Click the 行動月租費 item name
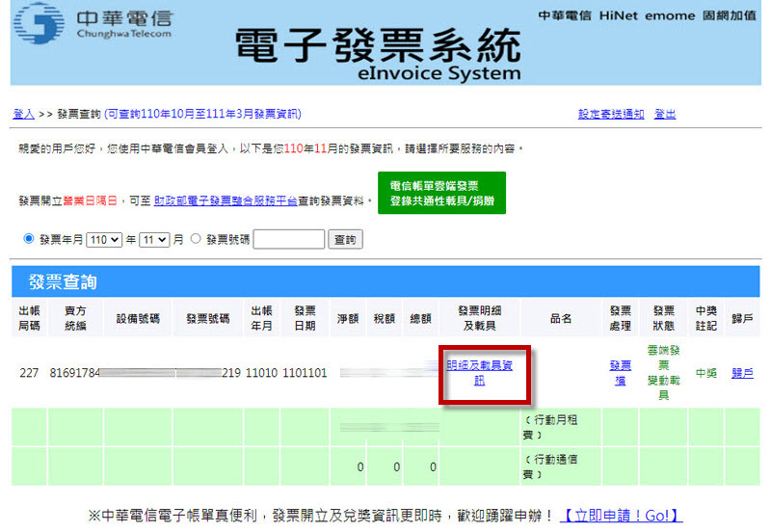The width and height of the screenshot is (771, 532). coord(549,427)
